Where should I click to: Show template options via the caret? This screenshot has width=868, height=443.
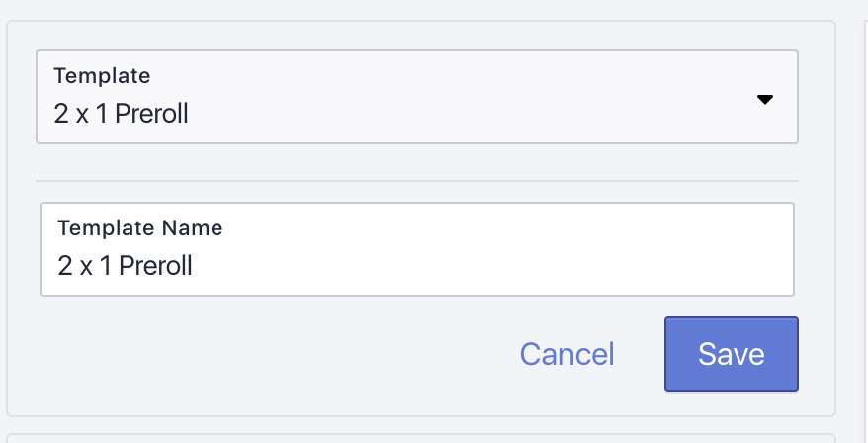[x=764, y=100]
